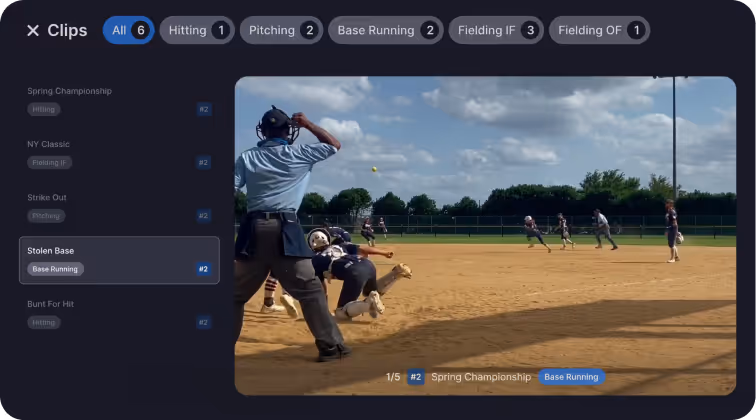Screen dimensions: 756x420
Task: Click Fielding IF tag under NY Classic
Action: point(49,163)
